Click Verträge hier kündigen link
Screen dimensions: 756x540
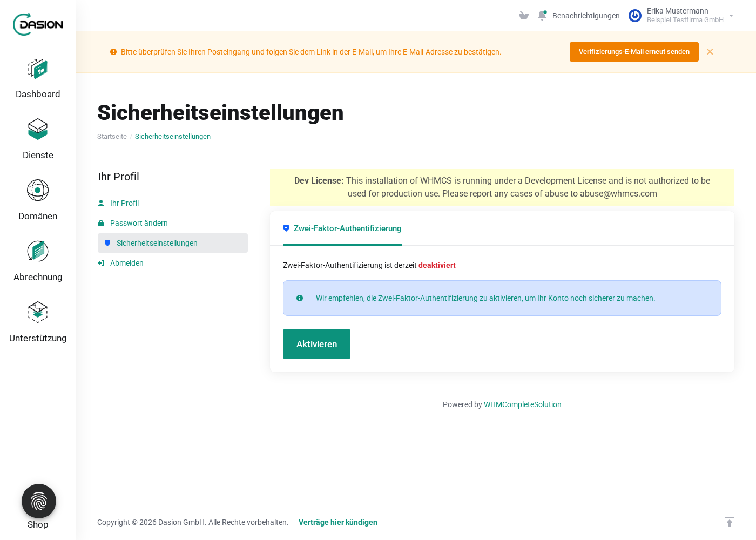(338, 522)
